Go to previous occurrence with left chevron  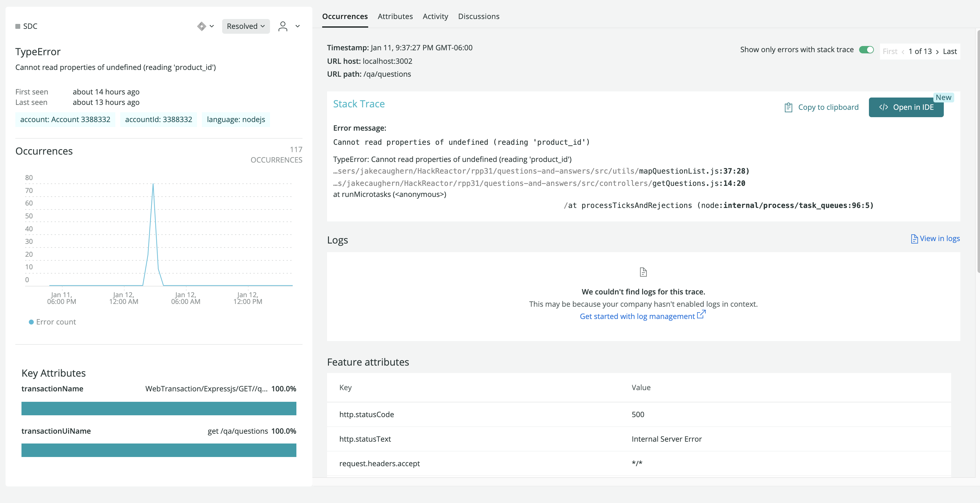(x=903, y=52)
